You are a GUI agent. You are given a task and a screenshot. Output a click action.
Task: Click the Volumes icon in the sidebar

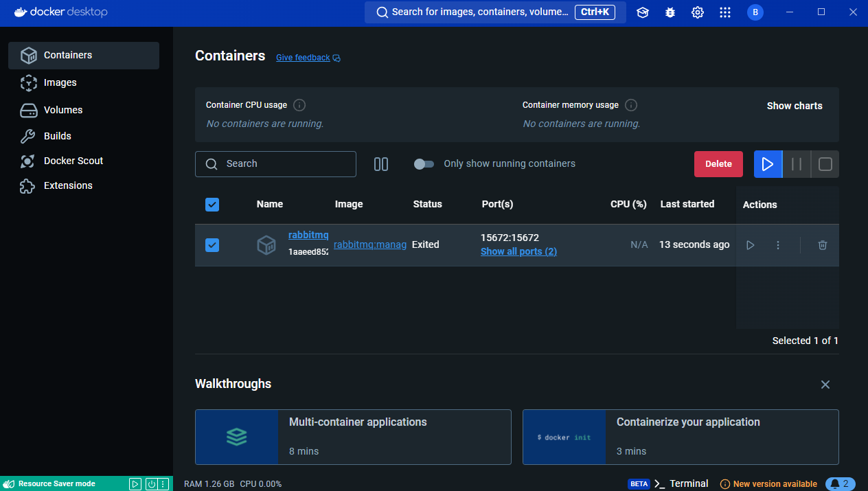coord(28,111)
